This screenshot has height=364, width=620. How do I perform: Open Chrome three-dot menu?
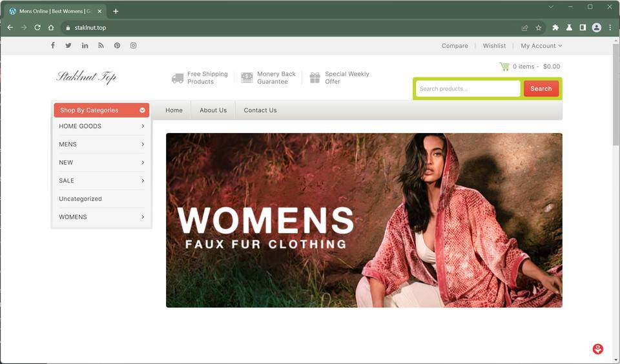pos(610,28)
